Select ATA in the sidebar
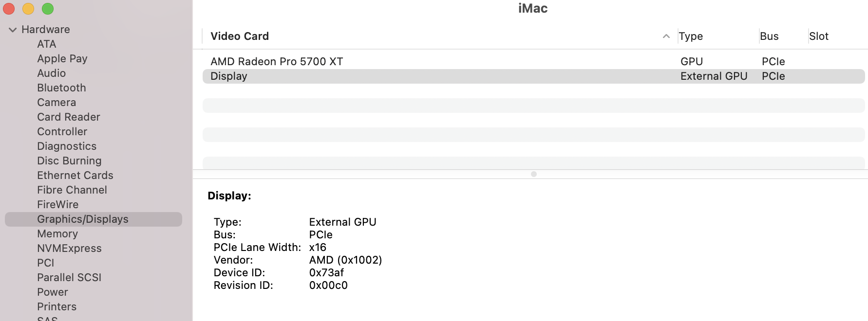Screen dimensions: 868x321 coord(47,44)
